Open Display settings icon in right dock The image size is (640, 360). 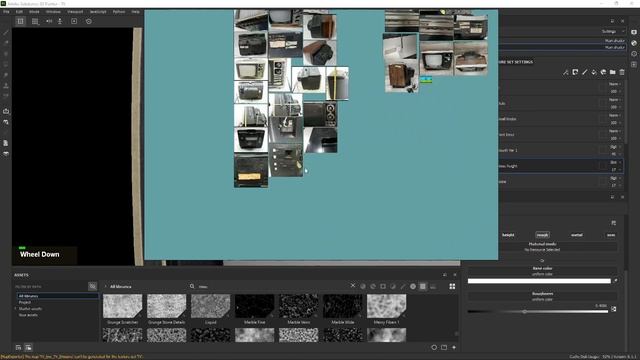click(634, 32)
